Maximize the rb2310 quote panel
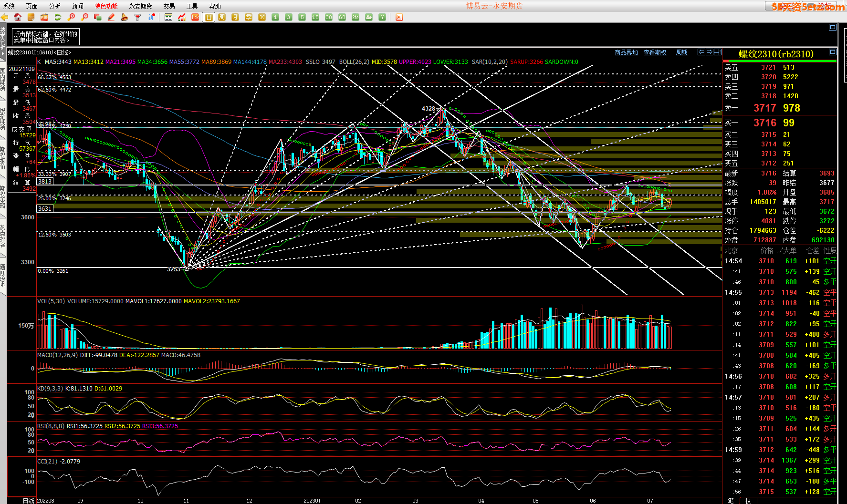Image resolution: width=847 pixels, height=504 pixels. click(833, 52)
